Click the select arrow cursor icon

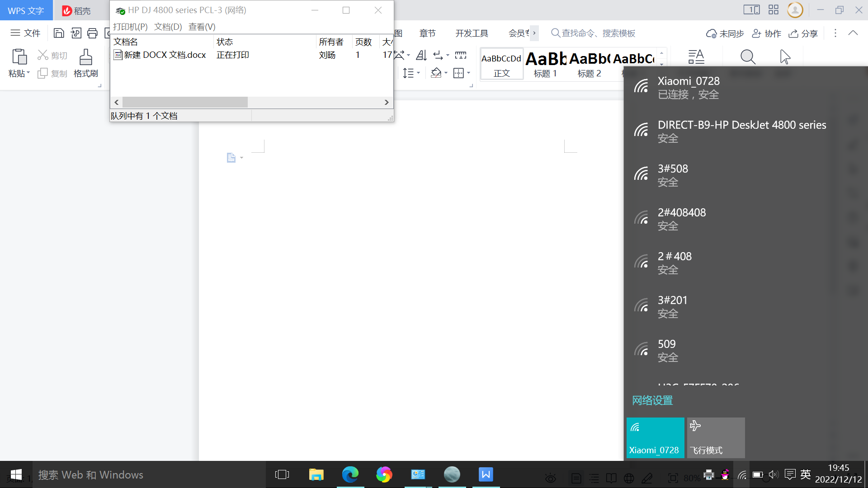tap(785, 57)
